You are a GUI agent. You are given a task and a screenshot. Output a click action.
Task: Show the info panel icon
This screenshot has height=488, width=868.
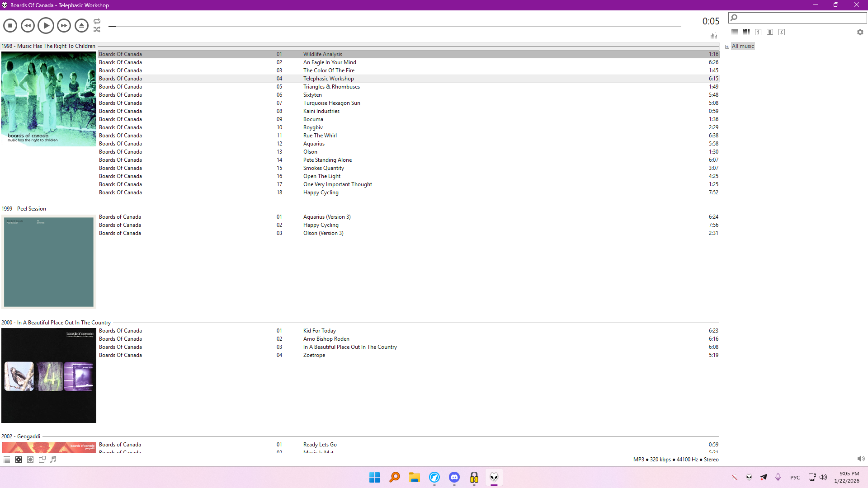758,32
